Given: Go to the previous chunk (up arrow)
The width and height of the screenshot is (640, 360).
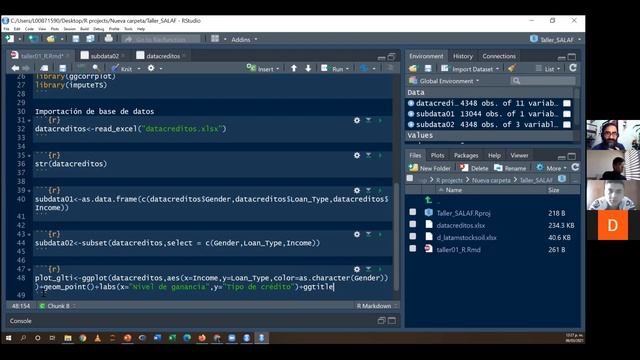Looking at the screenshot, I should click(294, 68).
